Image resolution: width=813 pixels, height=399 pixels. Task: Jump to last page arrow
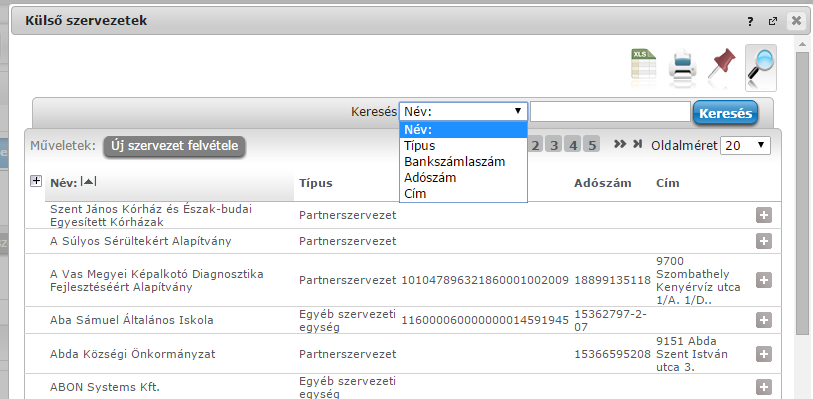[637, 144]
